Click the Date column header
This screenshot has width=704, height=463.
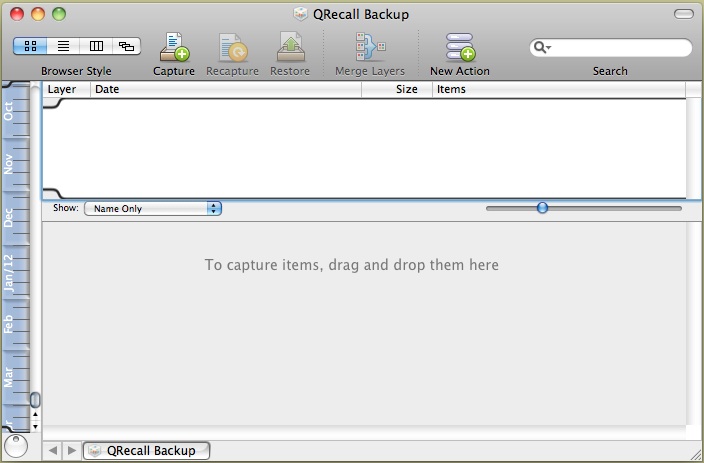pyautogui.click(x=225, y=90)
